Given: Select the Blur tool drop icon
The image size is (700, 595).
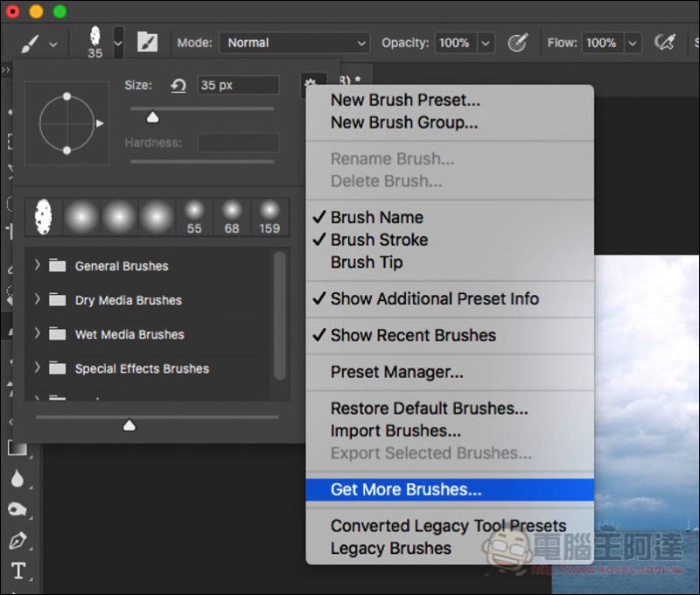Looking at the screenshot, I should [17, 479].
